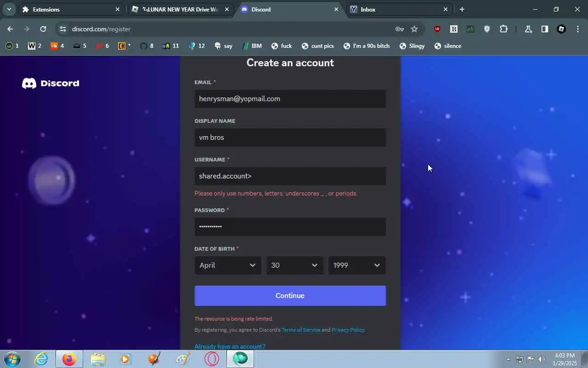
Task: Open the network icon in system tray
Action: 520,359
